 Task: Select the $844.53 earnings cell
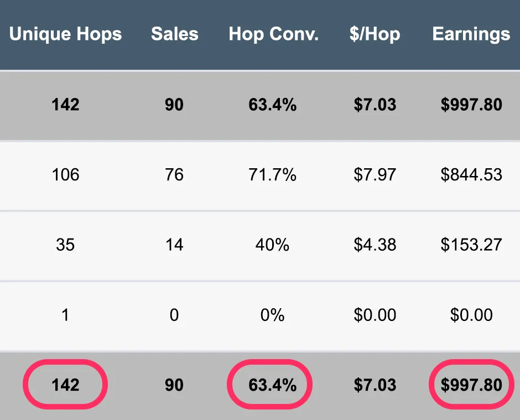(x=471, y=174)
